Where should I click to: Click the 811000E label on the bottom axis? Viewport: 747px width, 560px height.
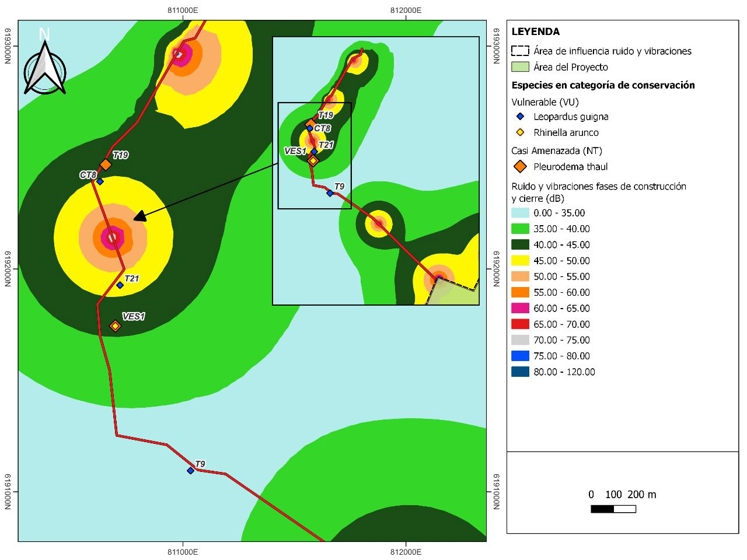(x=183, y=551)
